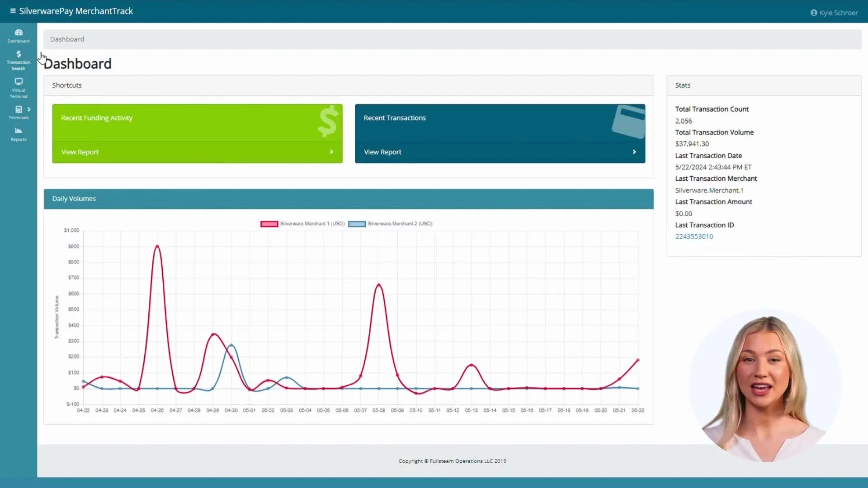Screen dimensions: 868x488
Task: Click the 05-13 red data point
Action: 471,365
